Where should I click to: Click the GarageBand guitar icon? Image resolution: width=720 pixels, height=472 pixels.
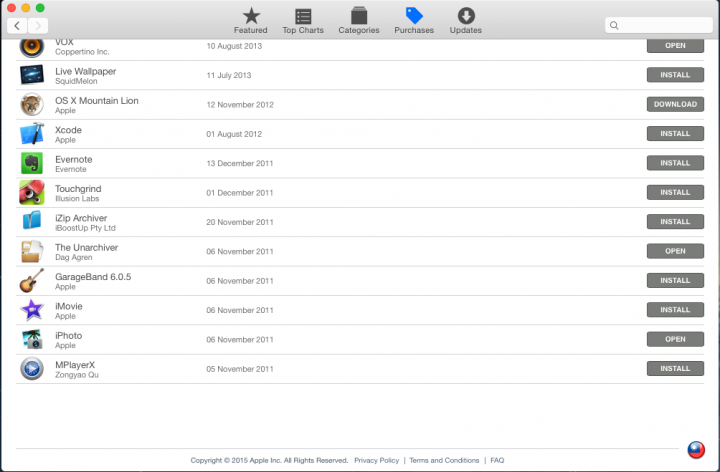point(32,281)
